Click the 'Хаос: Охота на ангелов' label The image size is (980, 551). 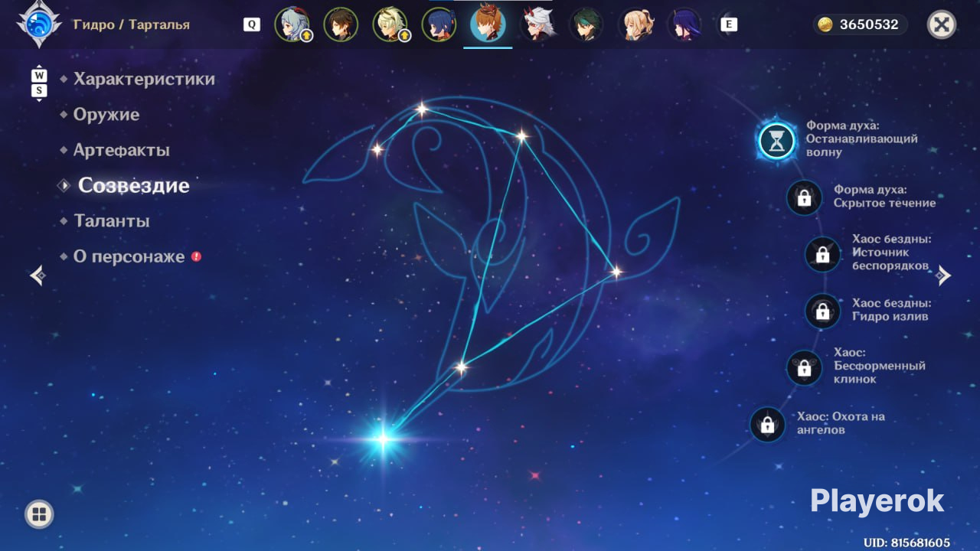(x=841, y=423)
